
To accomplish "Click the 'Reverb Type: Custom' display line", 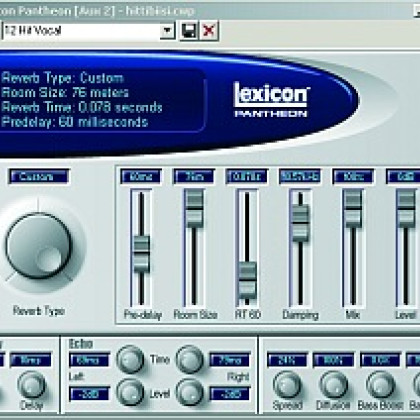I will (63, 78).
